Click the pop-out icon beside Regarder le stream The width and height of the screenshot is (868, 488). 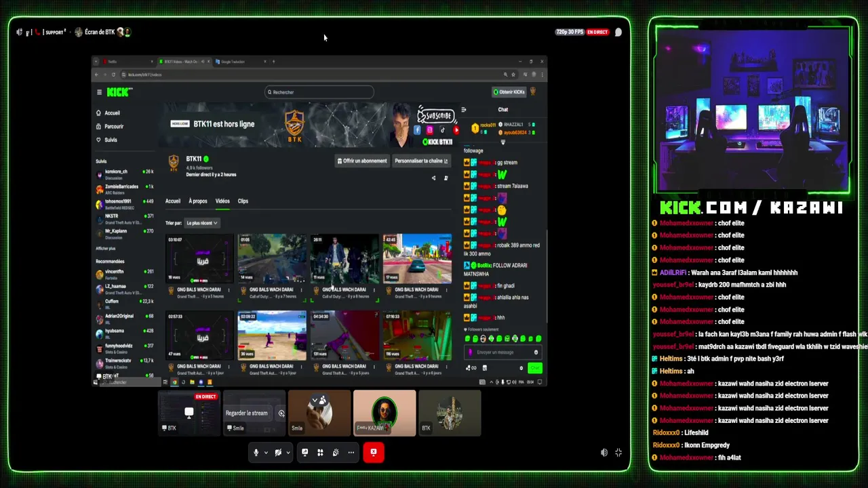(281, 413)
